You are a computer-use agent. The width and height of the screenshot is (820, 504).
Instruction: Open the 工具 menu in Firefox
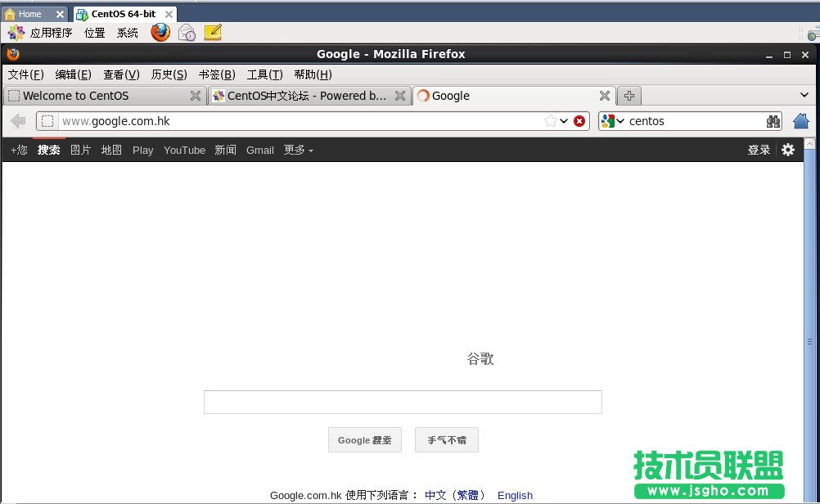pos(264,74)
